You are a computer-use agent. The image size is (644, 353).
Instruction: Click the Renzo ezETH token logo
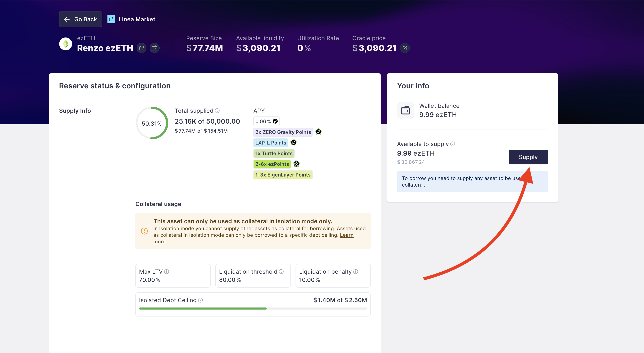pos(65,44)
